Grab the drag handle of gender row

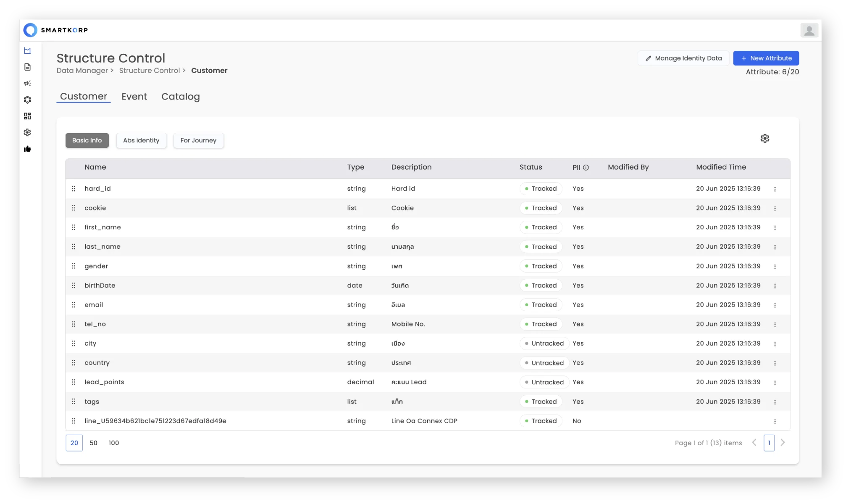tap(74, 266)
